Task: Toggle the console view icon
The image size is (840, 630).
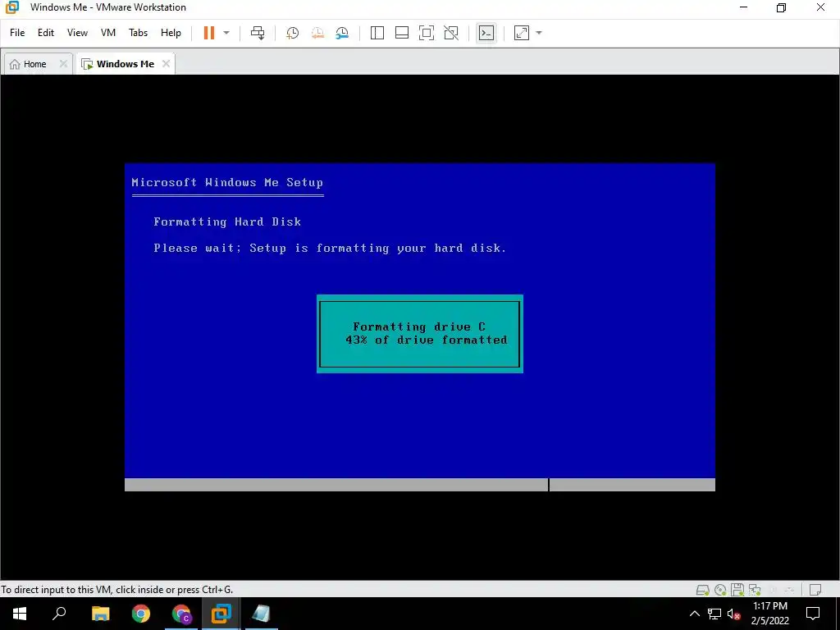Action: [x=486, y=33]
